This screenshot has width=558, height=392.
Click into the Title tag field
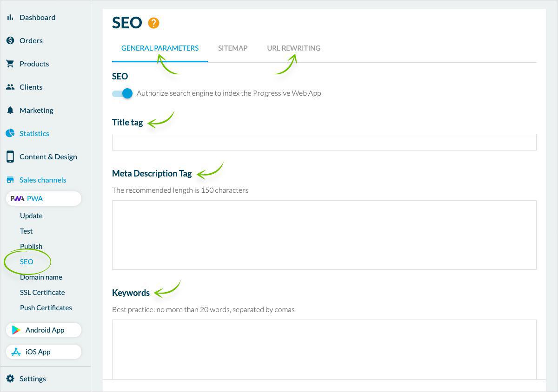(324, 142)
